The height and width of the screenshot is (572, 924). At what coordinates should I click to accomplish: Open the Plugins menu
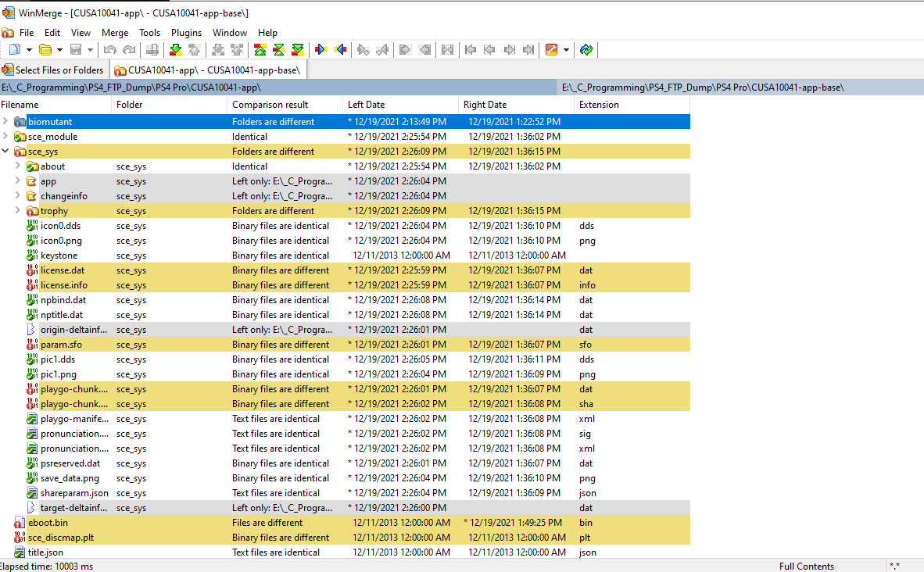[186, 33]
